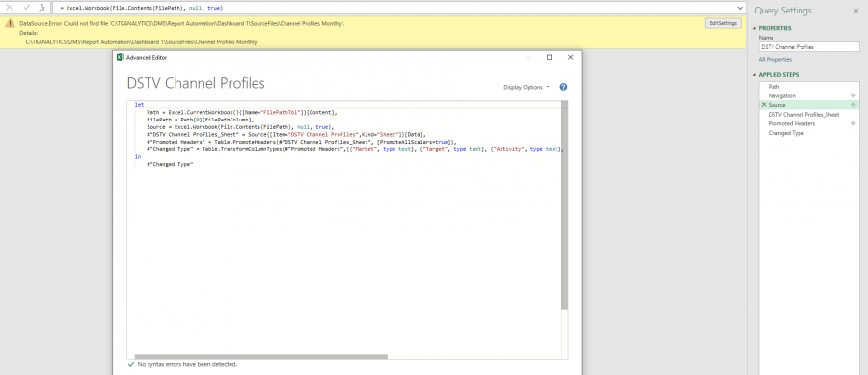868x375 pixels.
Task: Click Excel icon in Advanced Editor title
Action: pyautogui.click(x=121, y=57)
